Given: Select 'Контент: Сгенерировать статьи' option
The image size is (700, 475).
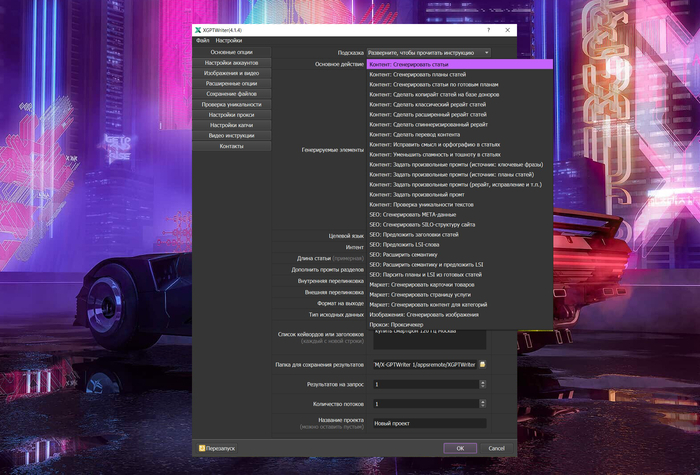Looking at the screenshot, I should (x=460, y=64).
